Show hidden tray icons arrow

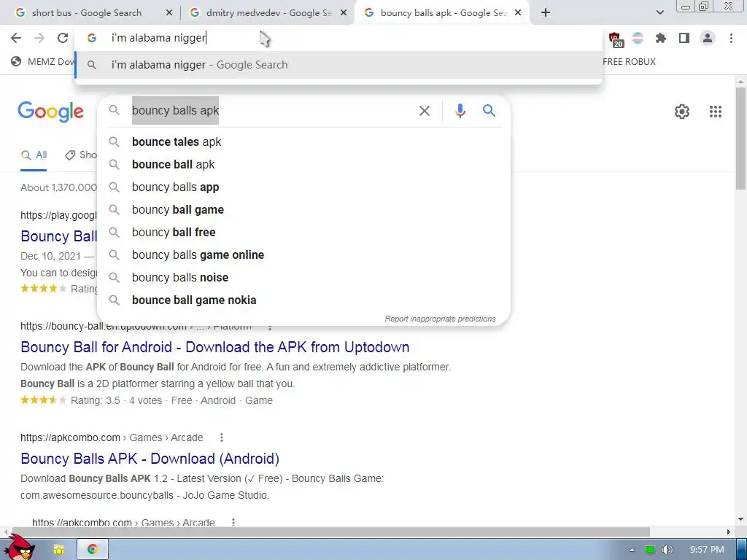(x=632, y=550)
